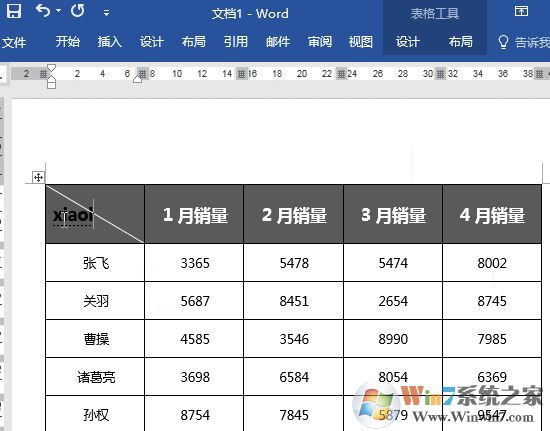Click the cell with value 4585
550x431 pixels.
[x=194, y=339]
